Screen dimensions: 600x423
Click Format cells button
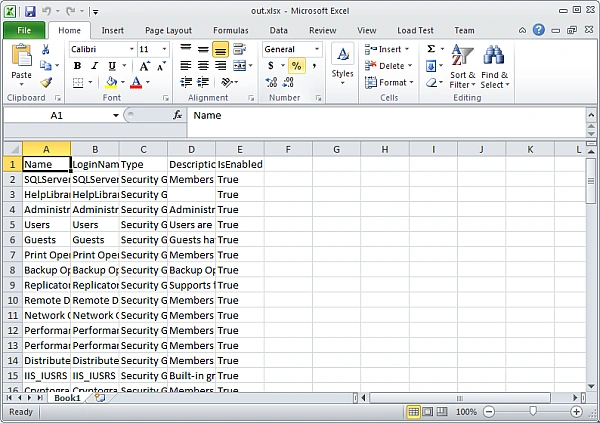[390, 82]
